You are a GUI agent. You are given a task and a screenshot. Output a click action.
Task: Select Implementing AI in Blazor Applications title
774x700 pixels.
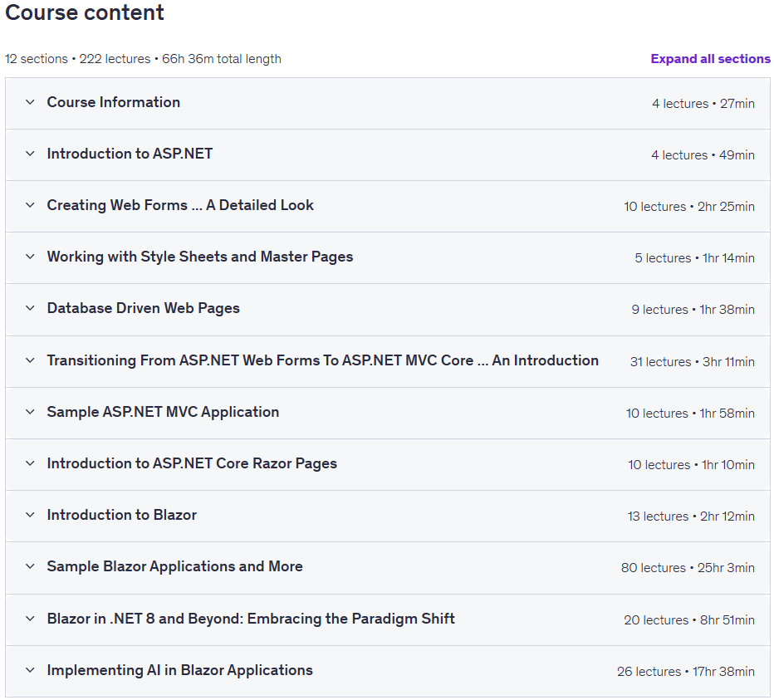click(179, 670)
